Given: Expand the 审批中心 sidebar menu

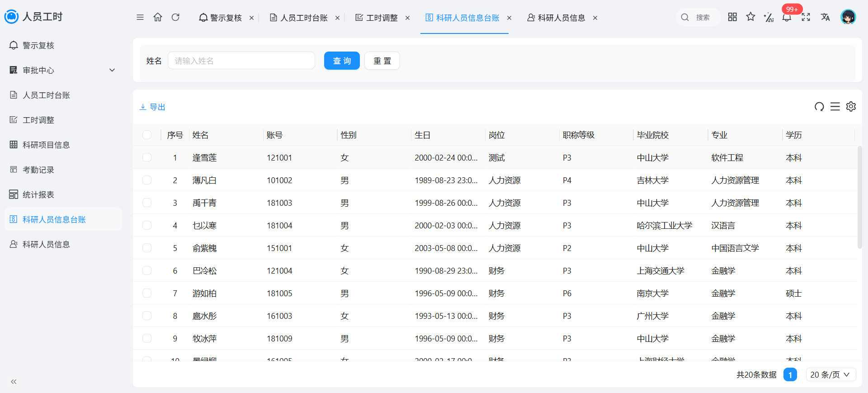Looking at the screenshot, I should coord(63,70).
